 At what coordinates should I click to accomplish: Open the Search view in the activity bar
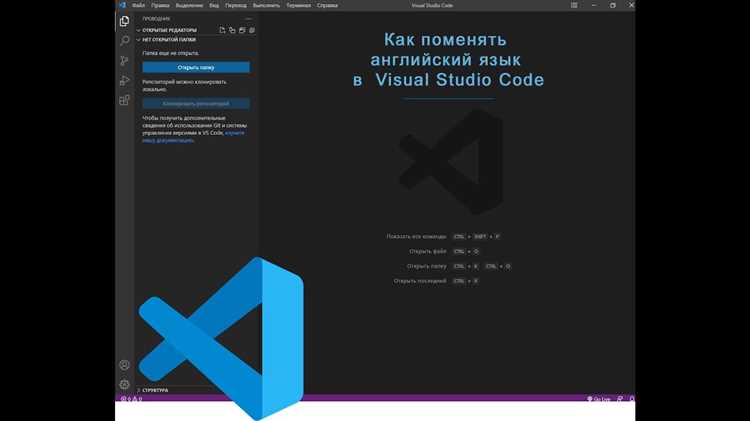[x=124, y=41]
